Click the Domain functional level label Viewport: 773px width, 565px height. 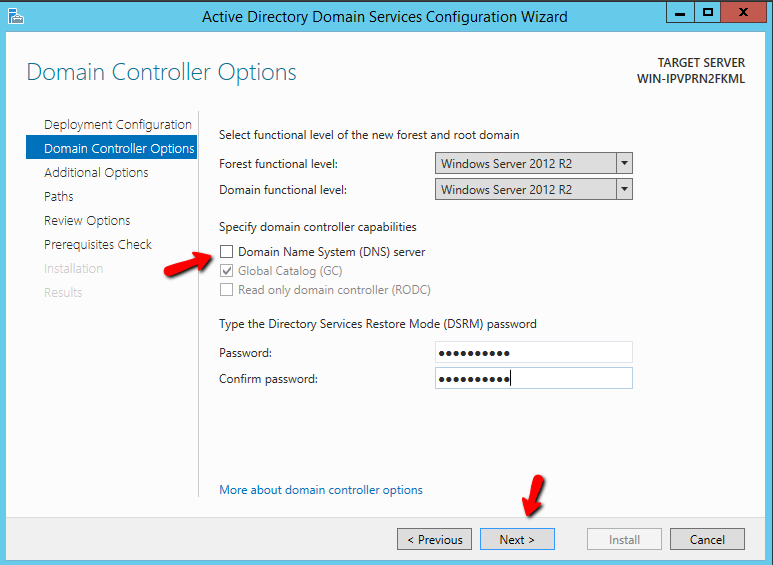[x=283, y=190]
